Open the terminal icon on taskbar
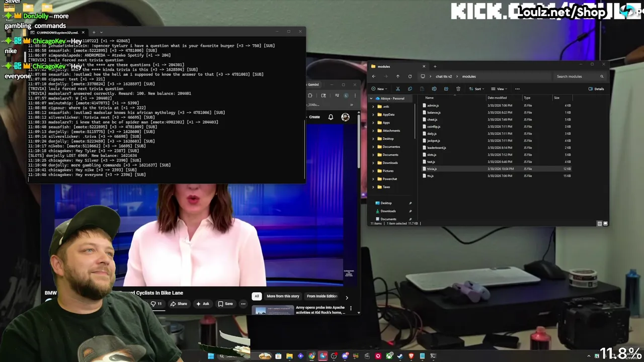This screenshot has width=644, height=362. click(x=433, y=356)
